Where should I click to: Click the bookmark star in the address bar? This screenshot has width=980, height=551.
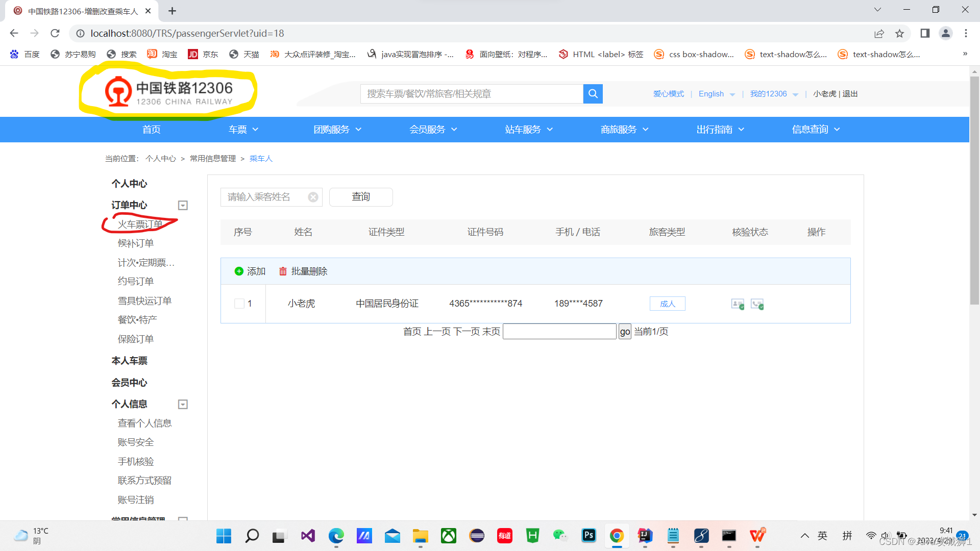(900, 33)
